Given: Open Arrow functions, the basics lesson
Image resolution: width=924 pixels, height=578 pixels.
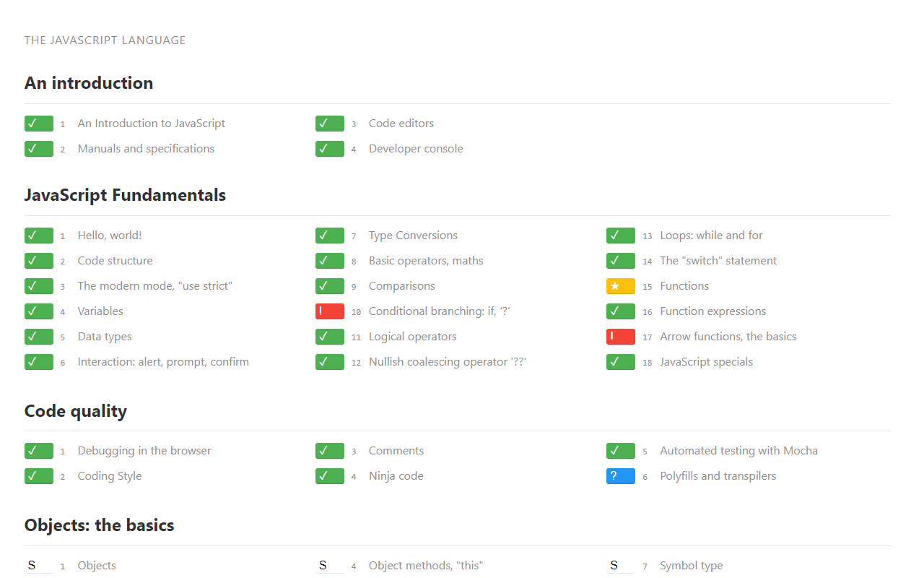Looking at the screenshot, I should tap(728, 337).
